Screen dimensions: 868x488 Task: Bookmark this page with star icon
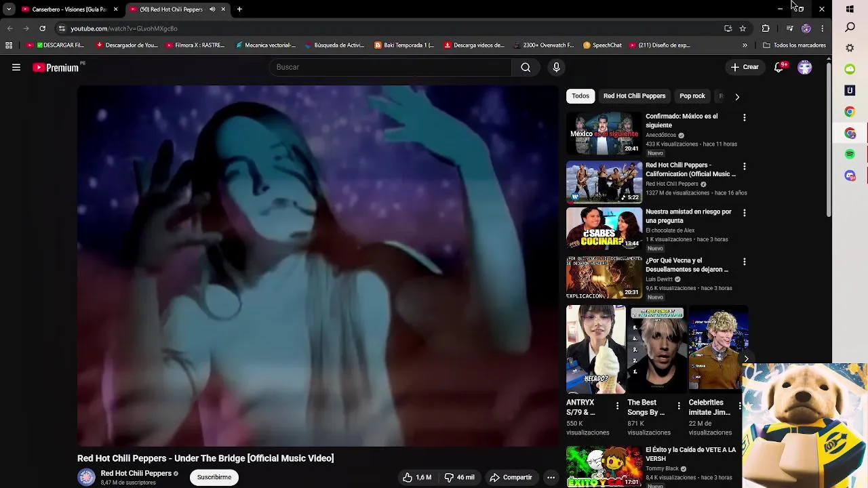point(743,28)
